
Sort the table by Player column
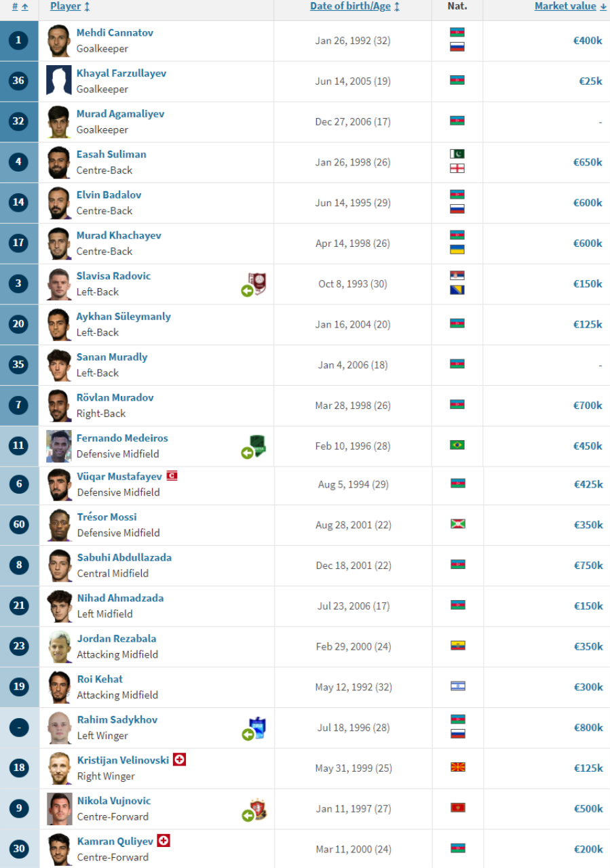(x=70, y=6)
